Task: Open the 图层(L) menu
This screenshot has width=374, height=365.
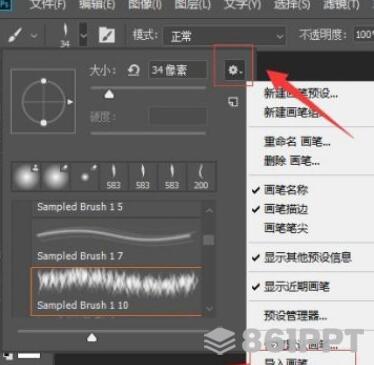Action: [x=193, y=5]
